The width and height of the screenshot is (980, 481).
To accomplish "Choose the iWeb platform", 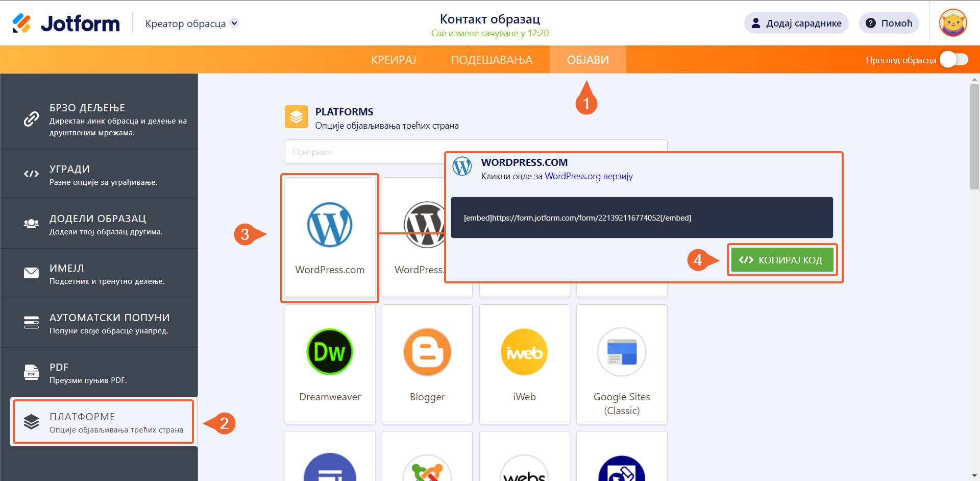I will (524, 364).
